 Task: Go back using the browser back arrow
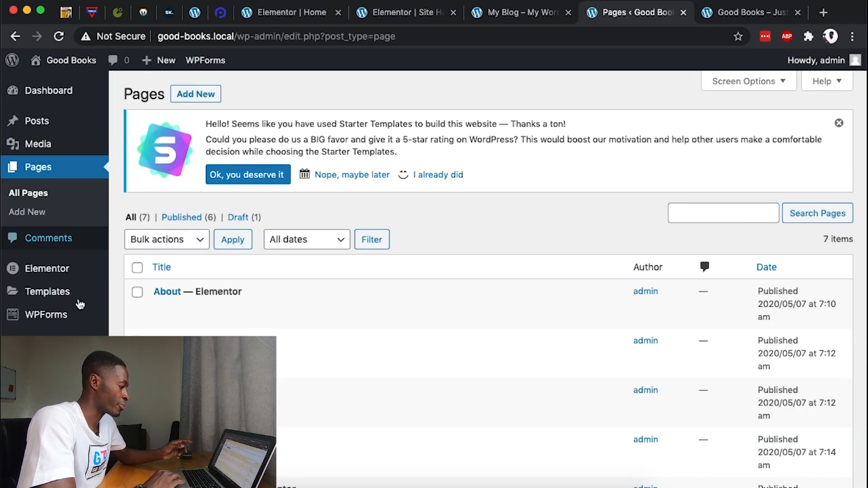coord(15,36)
